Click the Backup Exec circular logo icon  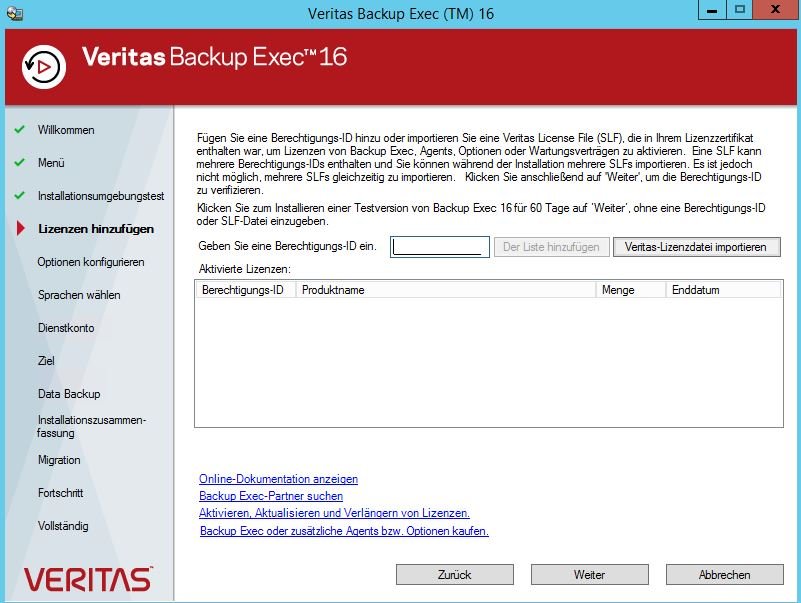(x=44, y=67)
